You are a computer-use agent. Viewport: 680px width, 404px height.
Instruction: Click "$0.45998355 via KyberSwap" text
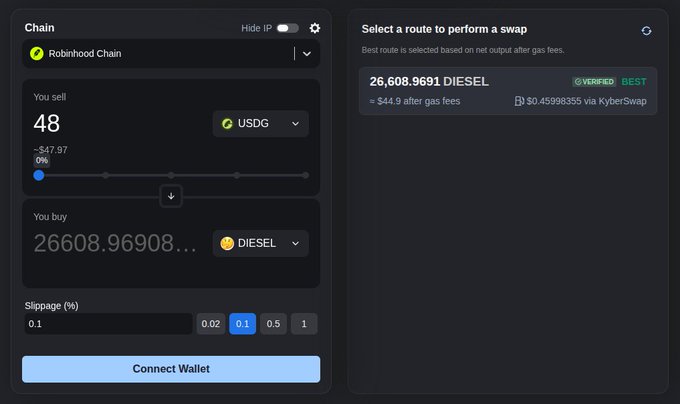(586, 101)
